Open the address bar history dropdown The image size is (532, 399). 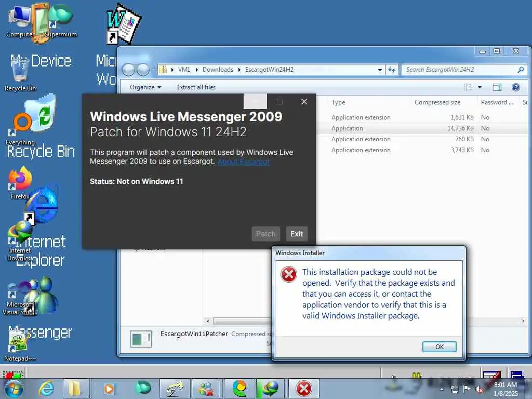380,70
